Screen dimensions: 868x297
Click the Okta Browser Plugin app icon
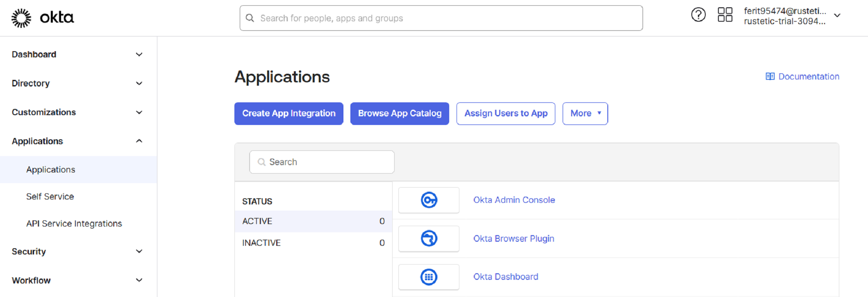(x=429, y=238)
